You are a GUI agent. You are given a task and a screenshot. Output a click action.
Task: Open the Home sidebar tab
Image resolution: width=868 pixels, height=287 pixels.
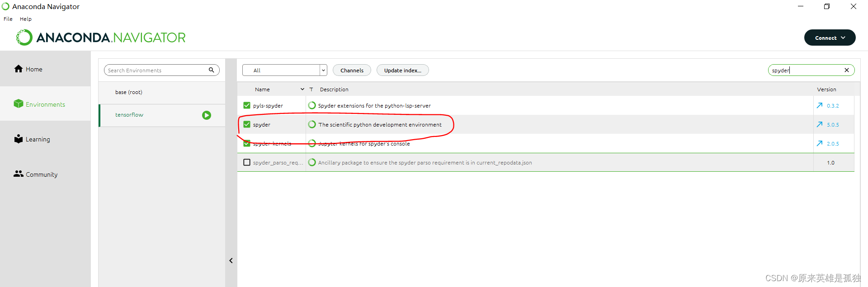click(45, 69)
